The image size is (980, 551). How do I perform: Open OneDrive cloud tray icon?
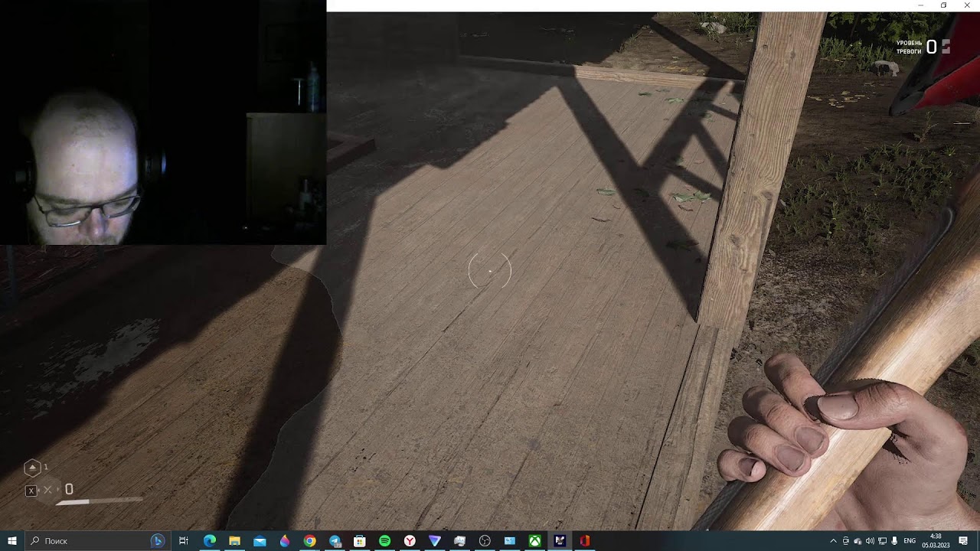[x=857, y=541]
